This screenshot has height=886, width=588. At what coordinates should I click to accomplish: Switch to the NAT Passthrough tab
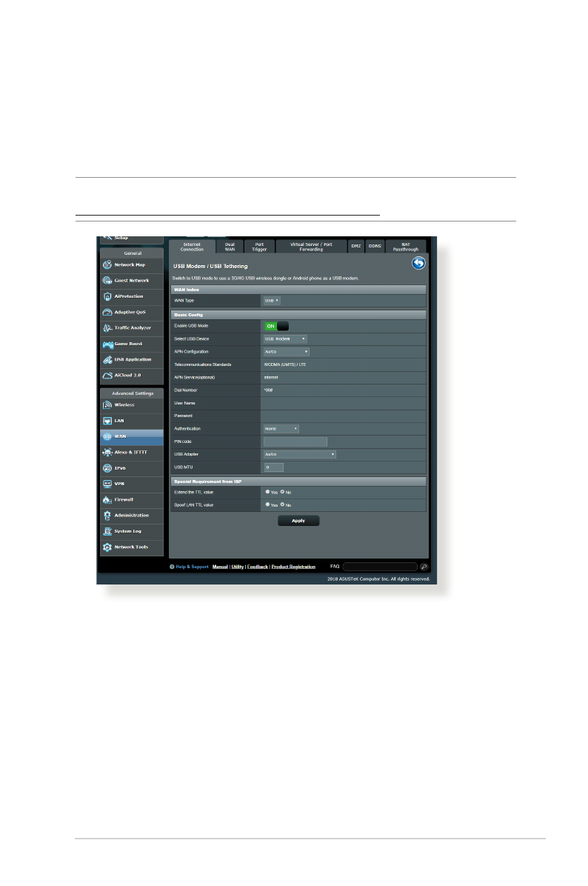tap(406, 246)
